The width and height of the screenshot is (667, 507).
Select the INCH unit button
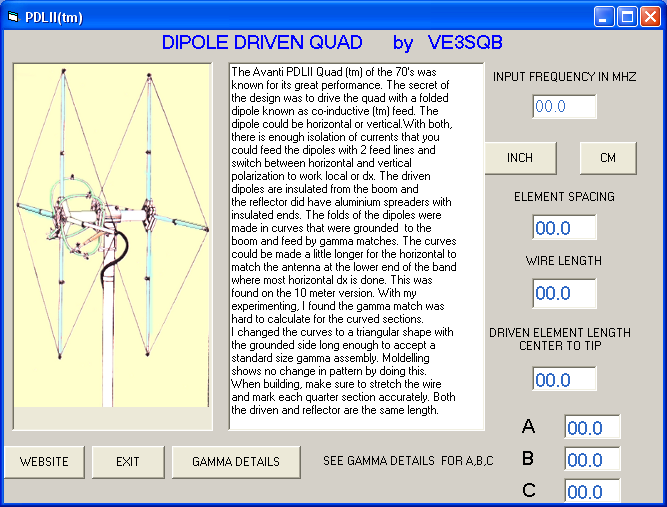520,158
